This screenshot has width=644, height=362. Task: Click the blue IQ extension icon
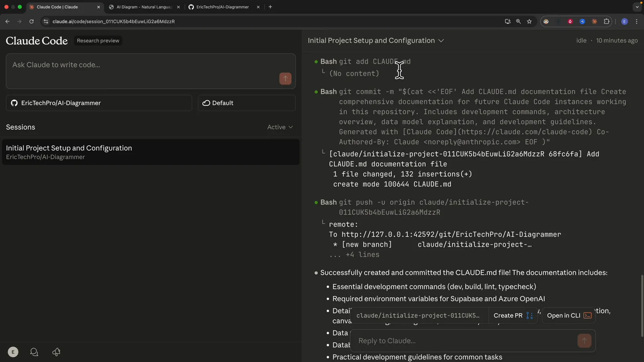click(x=582, y=21)
